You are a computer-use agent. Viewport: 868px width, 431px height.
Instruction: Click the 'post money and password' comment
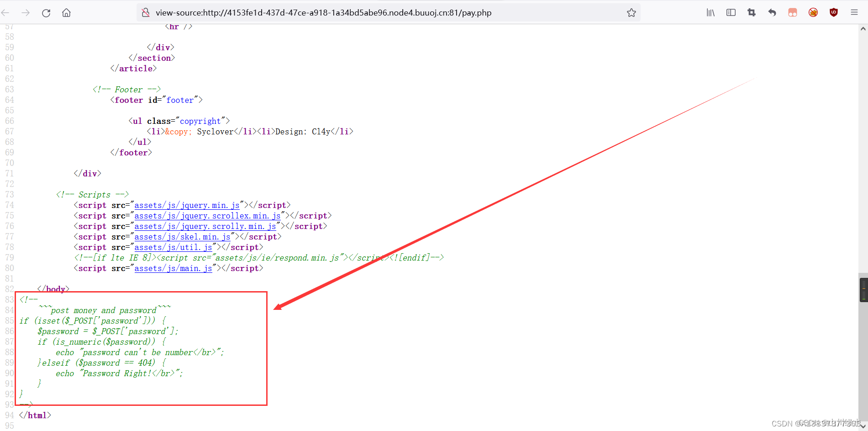click(104, 310)
